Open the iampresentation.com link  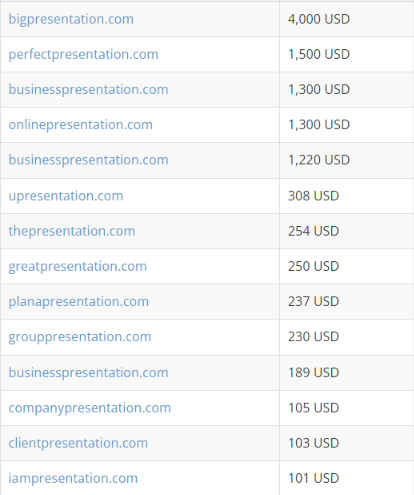click(73, 479)
